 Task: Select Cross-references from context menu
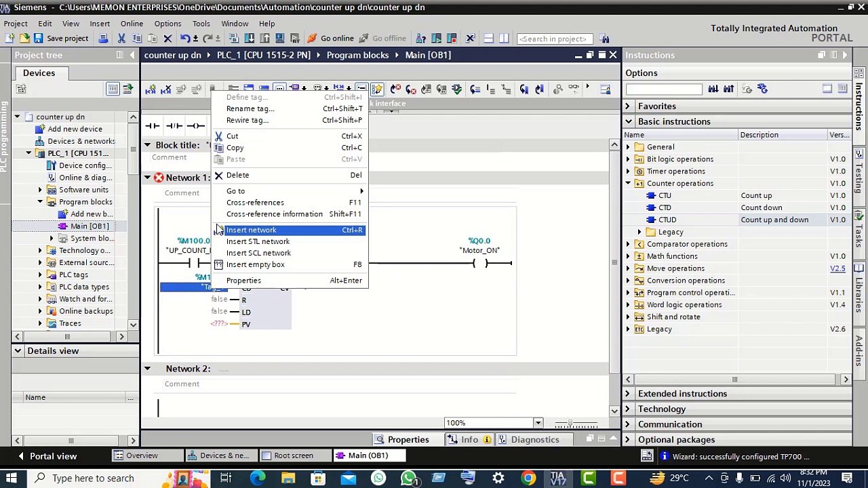(290, 203)
